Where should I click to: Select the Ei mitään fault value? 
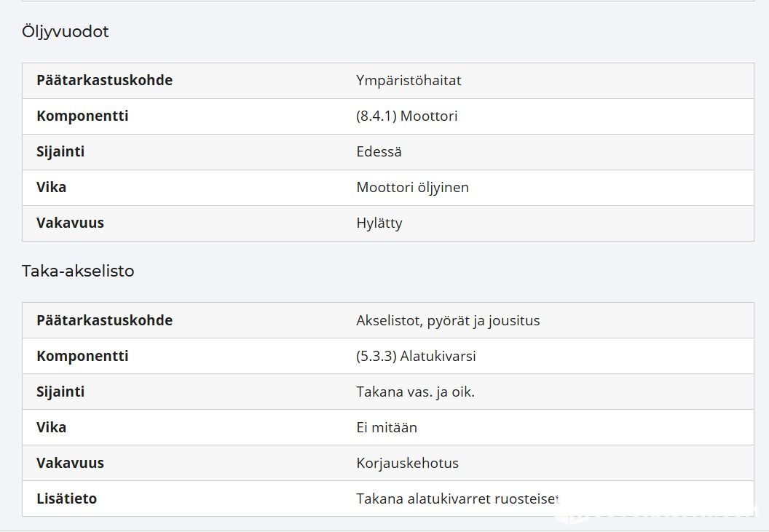(387, 427)
